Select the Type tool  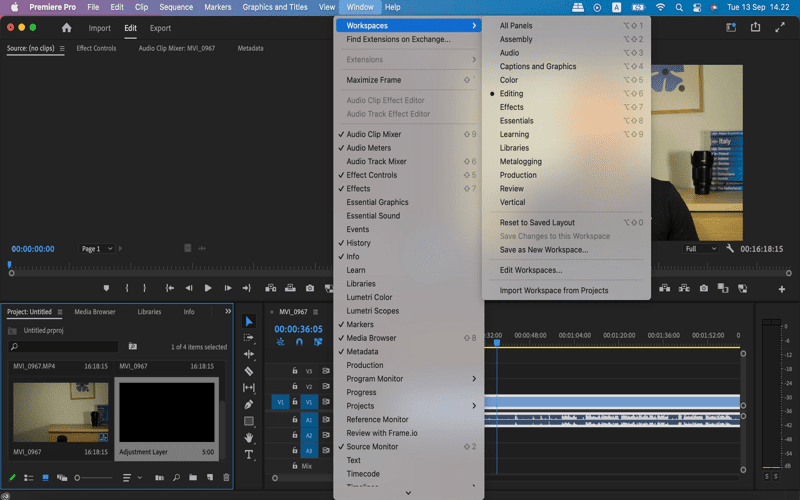249,455
